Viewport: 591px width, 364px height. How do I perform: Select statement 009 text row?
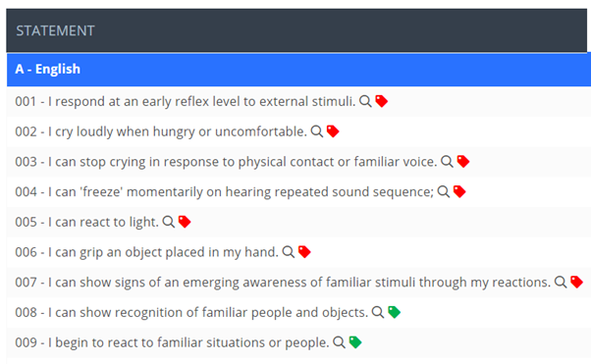point(298,342)
